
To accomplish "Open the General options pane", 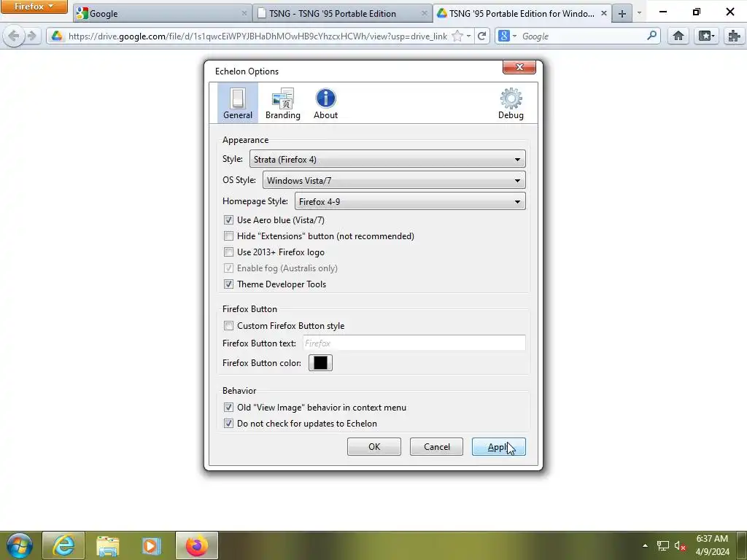I will [238, 103].
